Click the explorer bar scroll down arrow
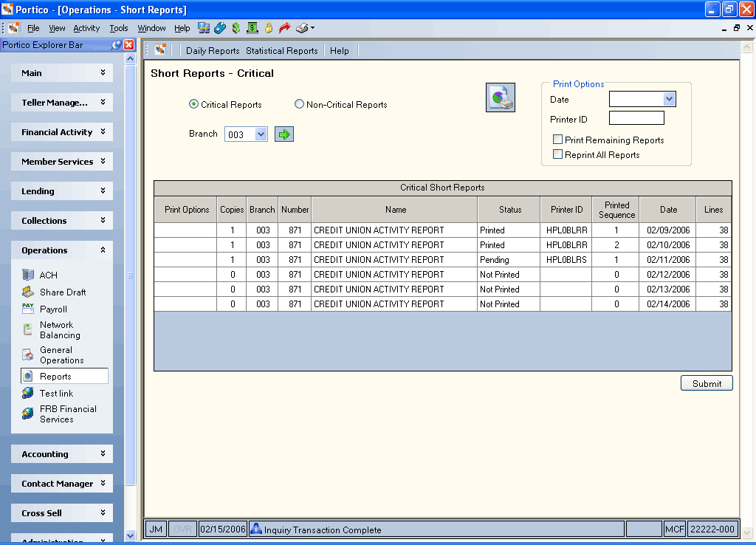This screenshot has height=545, width=756. pyautogui.click(x=130, y=535)
